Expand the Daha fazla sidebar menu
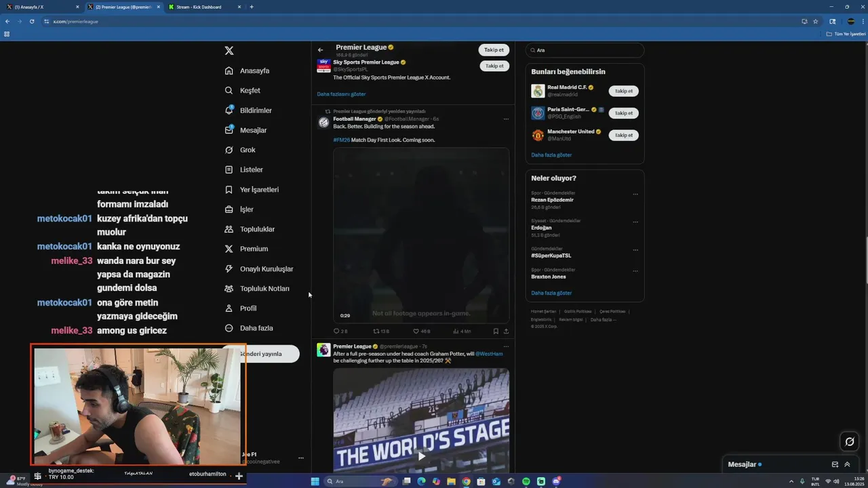Viewport: 868px width, 488px height. pos(248,328)
